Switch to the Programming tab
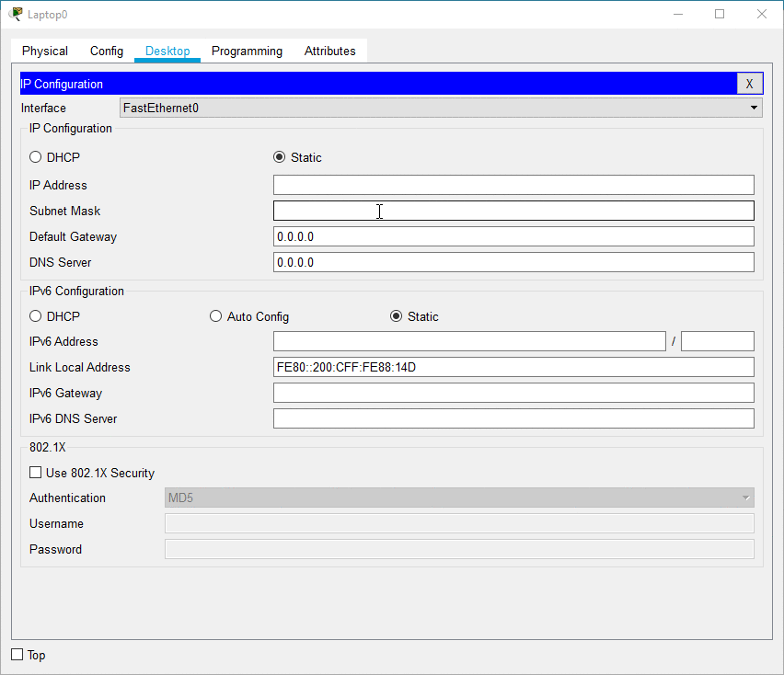Image resolution: width=784 pixels, height=675 pixels. [247, 51]
